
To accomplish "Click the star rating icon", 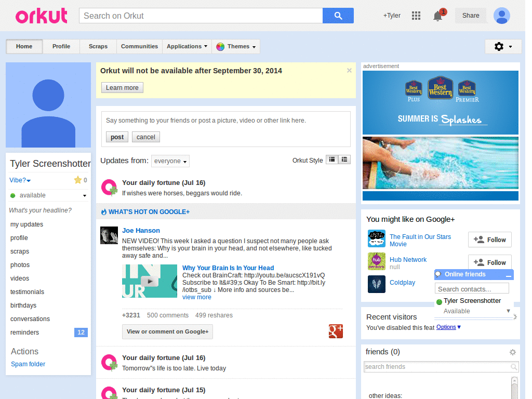I will coord(78,180).
